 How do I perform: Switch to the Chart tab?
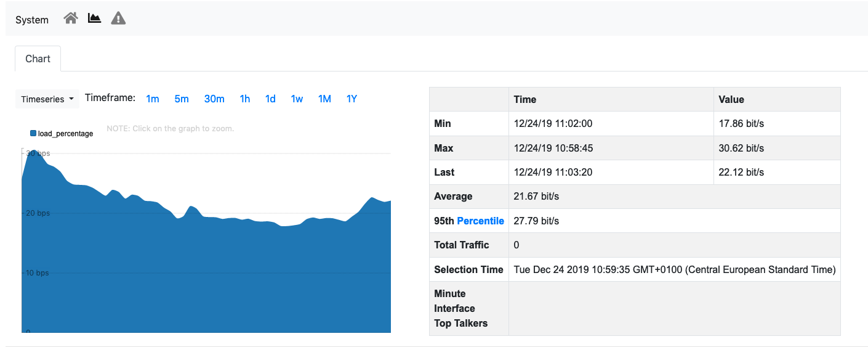38,59
